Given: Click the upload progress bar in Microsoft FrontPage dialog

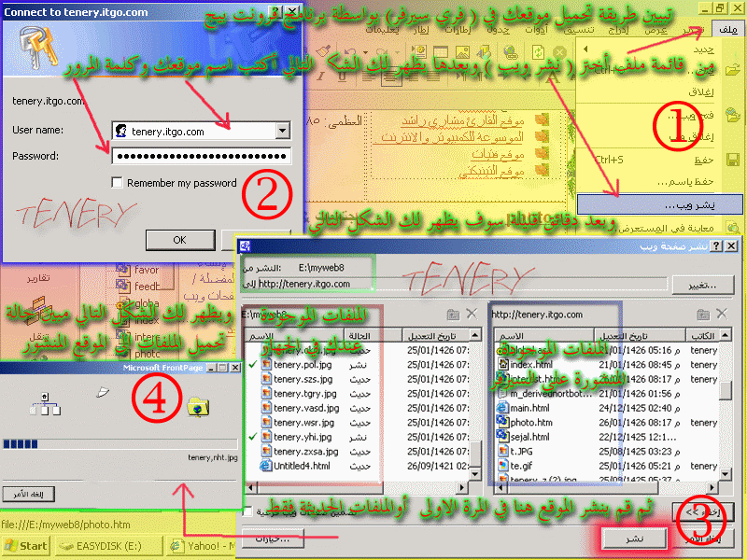Looking at the screenshot, I should click(120, 444).
